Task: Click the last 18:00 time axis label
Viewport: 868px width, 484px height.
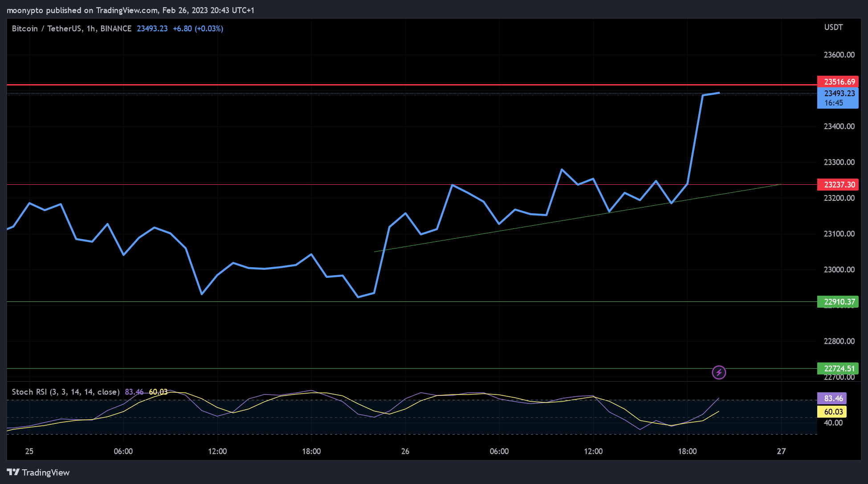Action: [687, 451]
